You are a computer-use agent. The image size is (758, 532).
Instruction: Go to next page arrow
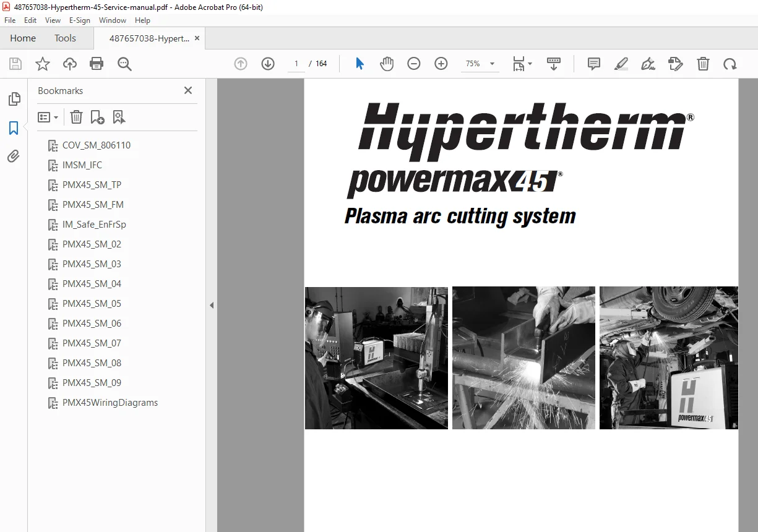tap(268, 64)
